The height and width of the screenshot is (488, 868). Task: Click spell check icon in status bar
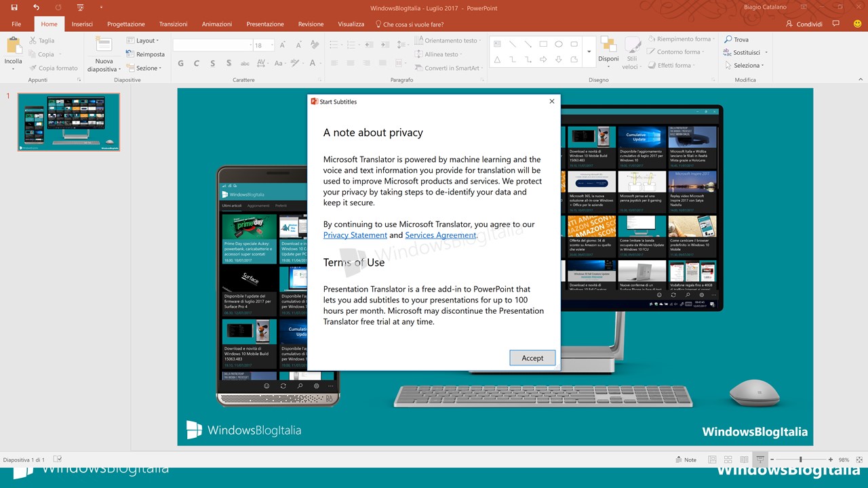[x=58, y=460]
